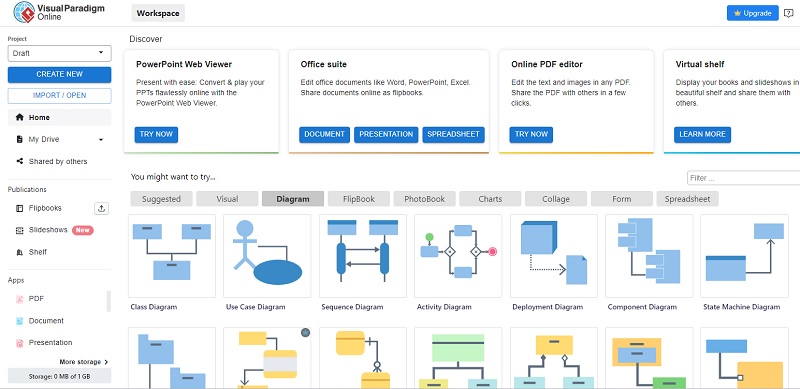This screenshot has height=389, width=800.
Task: Switch to the Suggested tab
Action: tap(161, 199)
